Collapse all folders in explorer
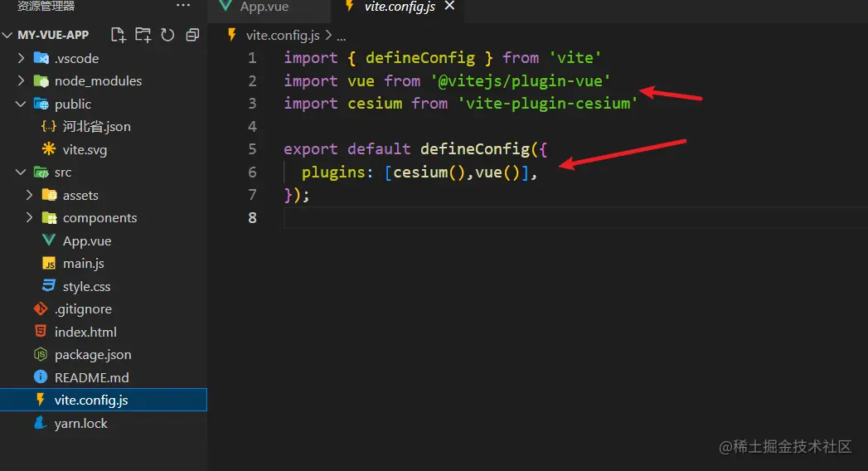This screenshot has height=471, width=868. click(192, 35)
